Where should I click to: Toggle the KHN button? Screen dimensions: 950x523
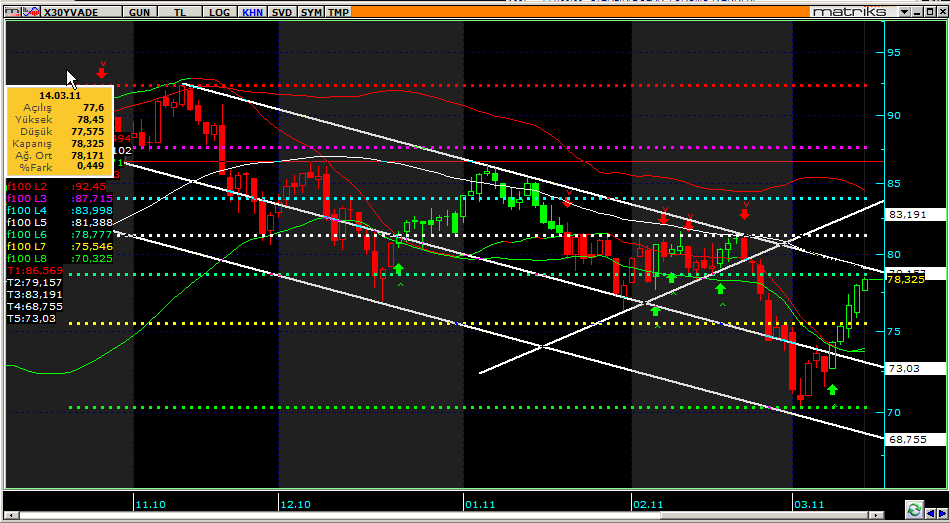pyautogui.click(x=253, y=12)
